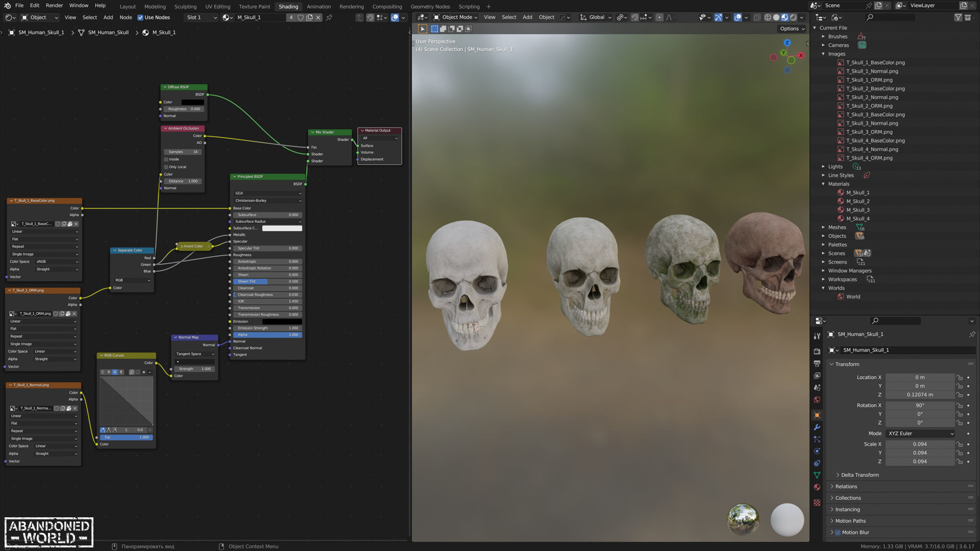Toggle Use Nodes checkbox
This screenshot has width=980, height=551.
coord(140,17)
